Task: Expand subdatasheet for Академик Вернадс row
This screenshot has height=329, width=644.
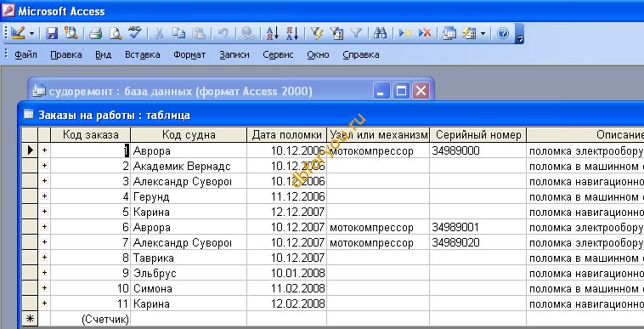Action: click(x=44, y=166)
